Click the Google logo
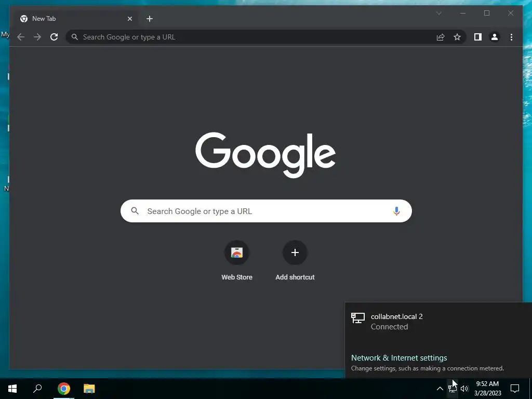The width and height of the screenshot is (532, 399). (265, 155)
